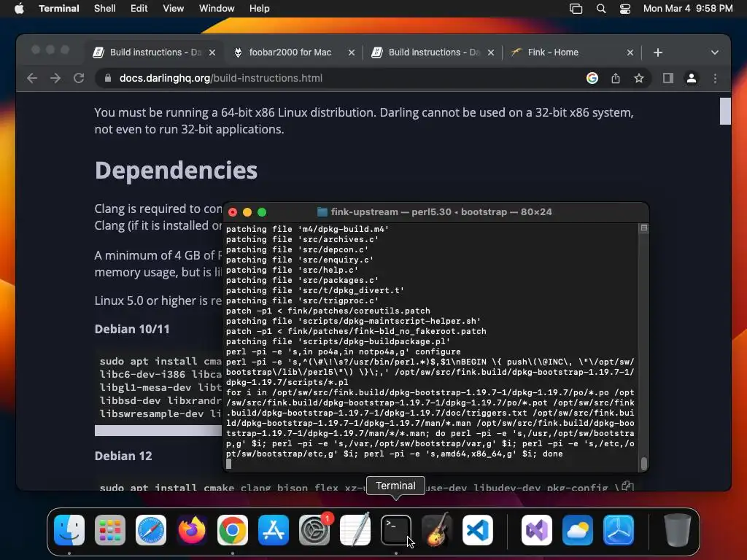Go back in the browser

(32, 78)
